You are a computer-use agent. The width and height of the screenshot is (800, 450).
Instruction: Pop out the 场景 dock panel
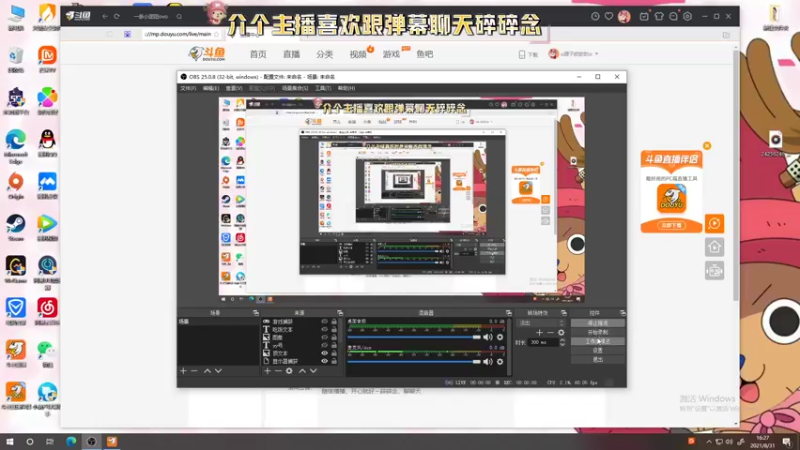(x=256, y=313)
